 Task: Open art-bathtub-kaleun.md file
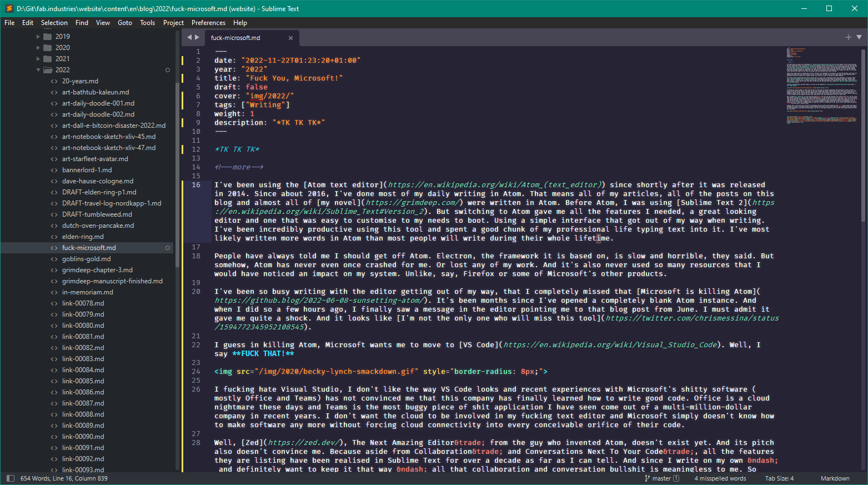[x=96, y=92]
